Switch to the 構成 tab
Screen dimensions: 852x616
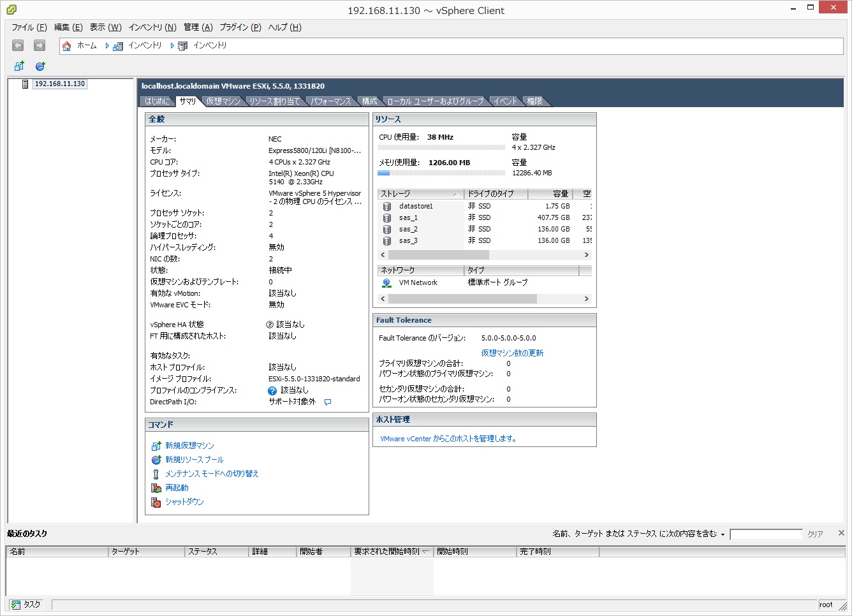(369, 101)
